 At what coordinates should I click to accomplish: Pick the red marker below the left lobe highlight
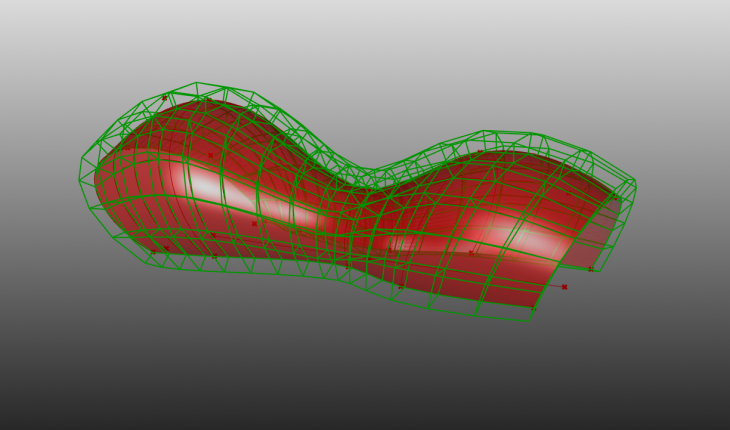tap(254, 223)
